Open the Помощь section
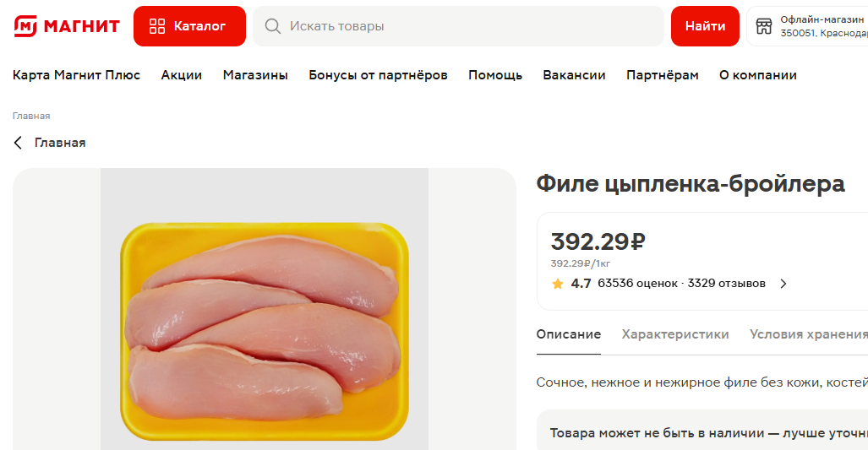Screen dimensions: 868x450 [495, 75]
